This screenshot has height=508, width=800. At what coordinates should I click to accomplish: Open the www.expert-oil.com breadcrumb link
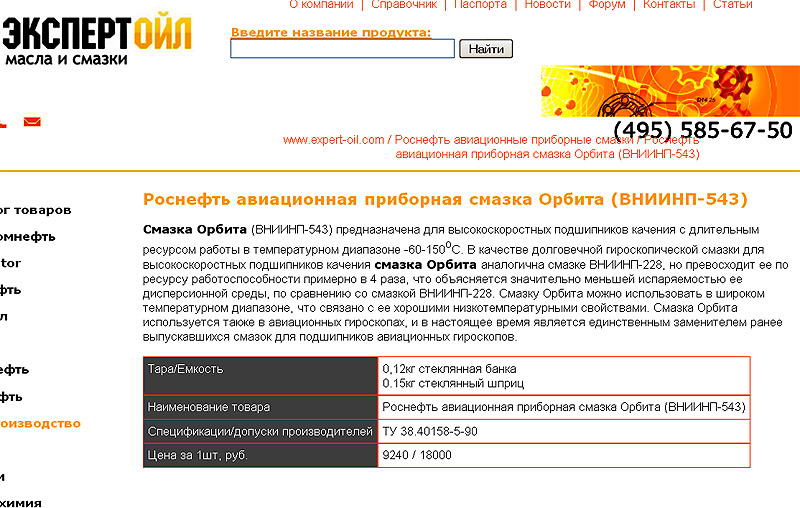[334, 140]
